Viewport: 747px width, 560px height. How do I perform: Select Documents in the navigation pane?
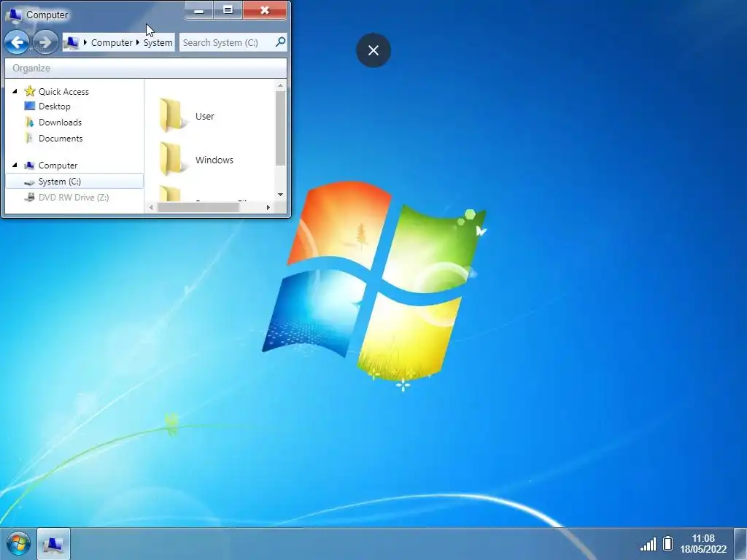(61, 138)
